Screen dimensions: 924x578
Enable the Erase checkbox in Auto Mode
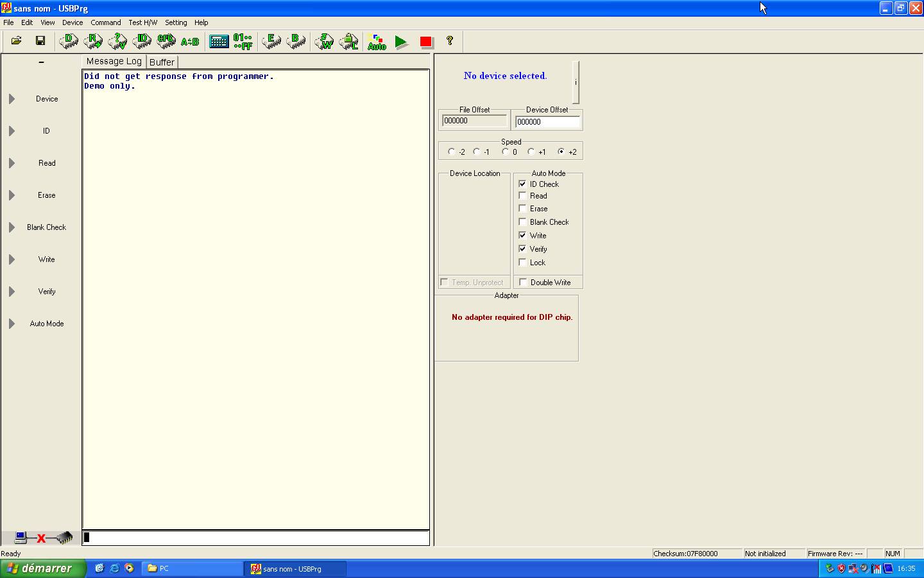point(522,209)
